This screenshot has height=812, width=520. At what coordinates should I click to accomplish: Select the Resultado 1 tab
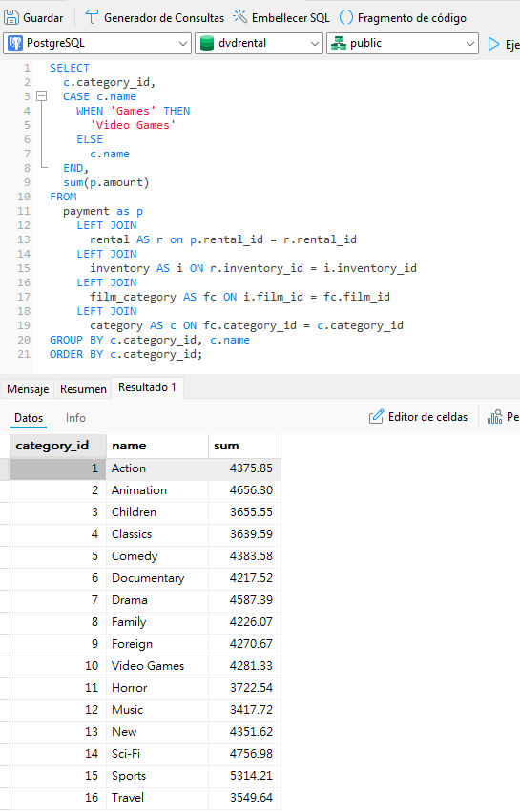[x=147, y=387]
